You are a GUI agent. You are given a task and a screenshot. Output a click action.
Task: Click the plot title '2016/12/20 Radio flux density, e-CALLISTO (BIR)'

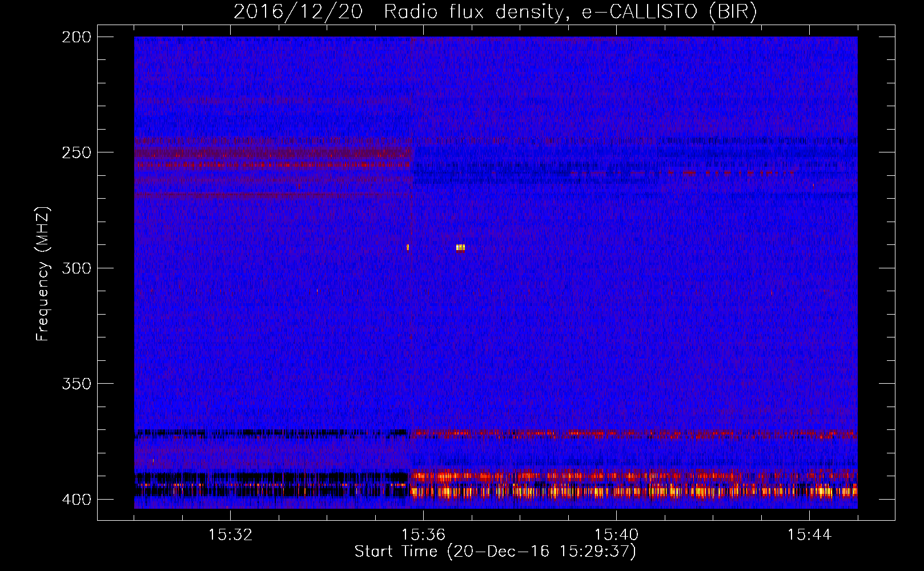[x=495, y=12]
